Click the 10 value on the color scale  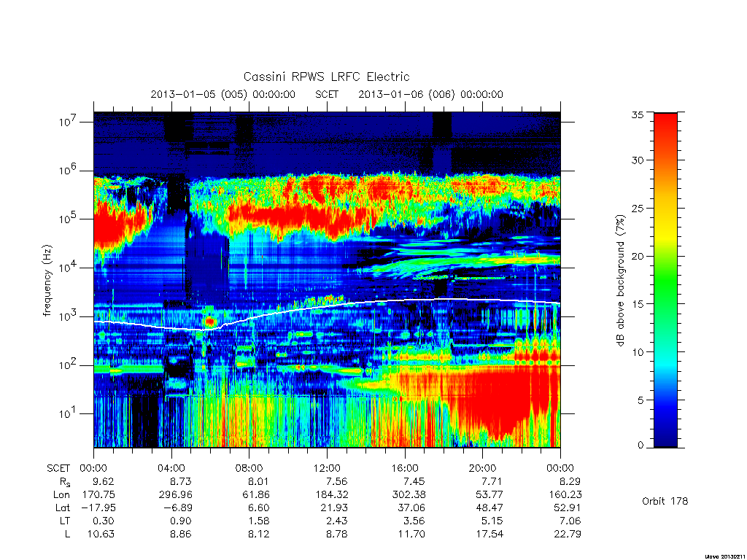(638, 352)
